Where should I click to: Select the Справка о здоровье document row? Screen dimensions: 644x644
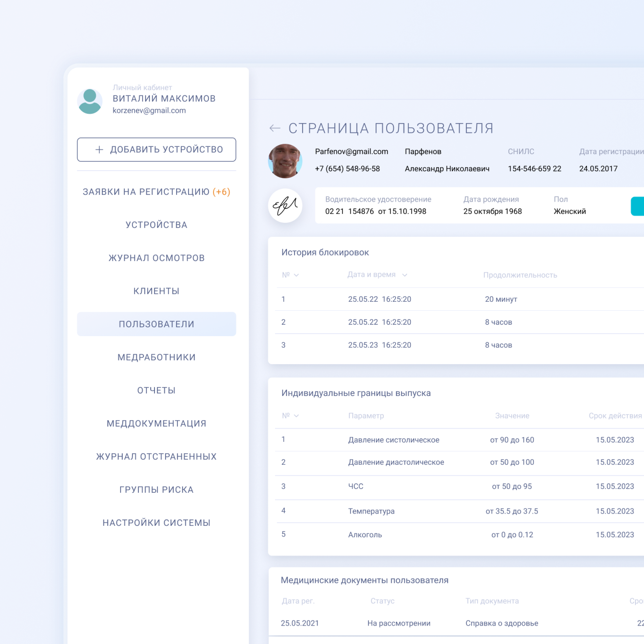[x=502, y=623]
